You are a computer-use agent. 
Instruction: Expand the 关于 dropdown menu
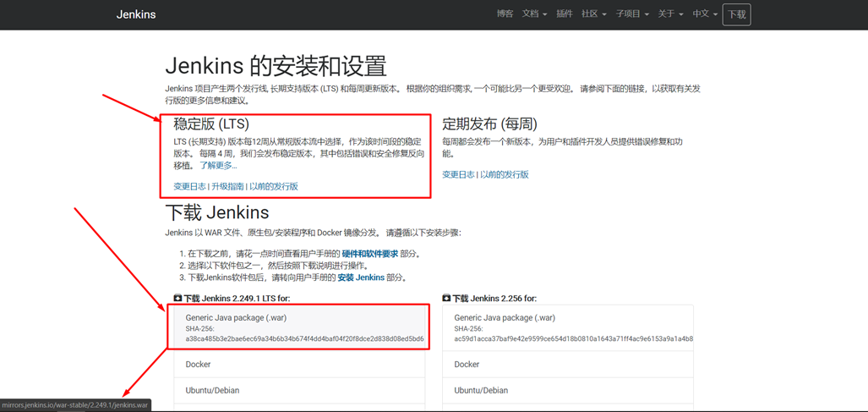point(670,14)
